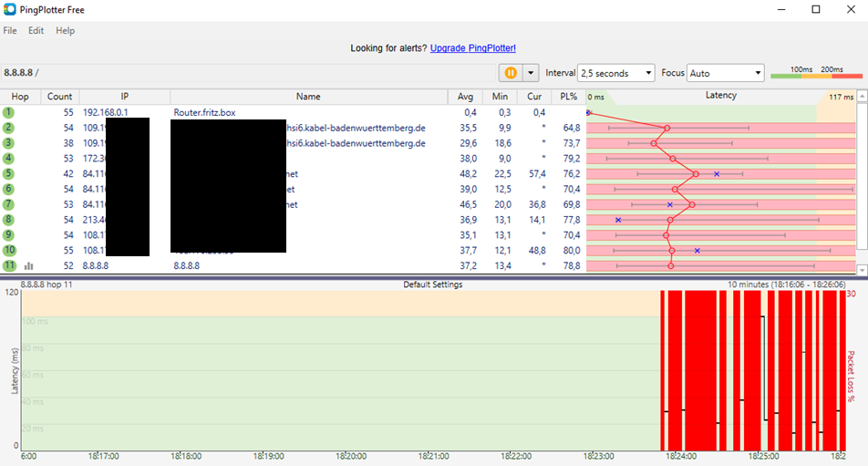The width and height of the screenshot is (868, 466).
Task: Click the hop 1 green circle icon
Action: pyautogui.click(x=8, y=112)
